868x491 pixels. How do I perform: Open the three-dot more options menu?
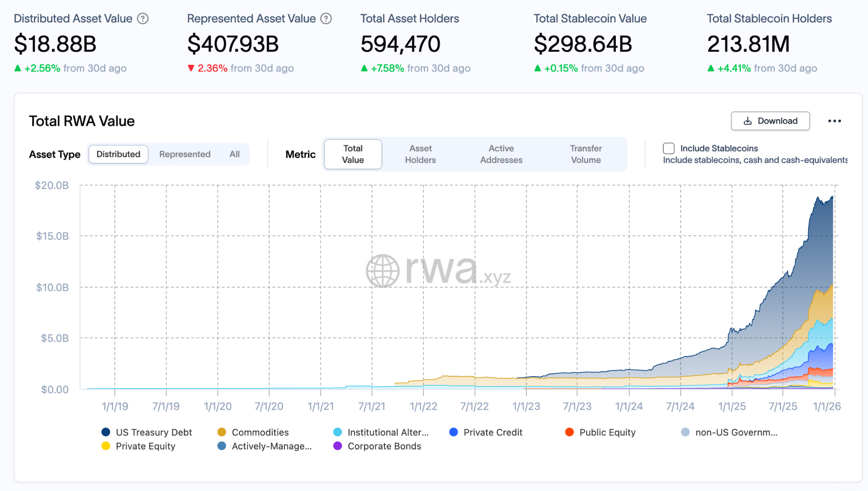pos(834,121)
